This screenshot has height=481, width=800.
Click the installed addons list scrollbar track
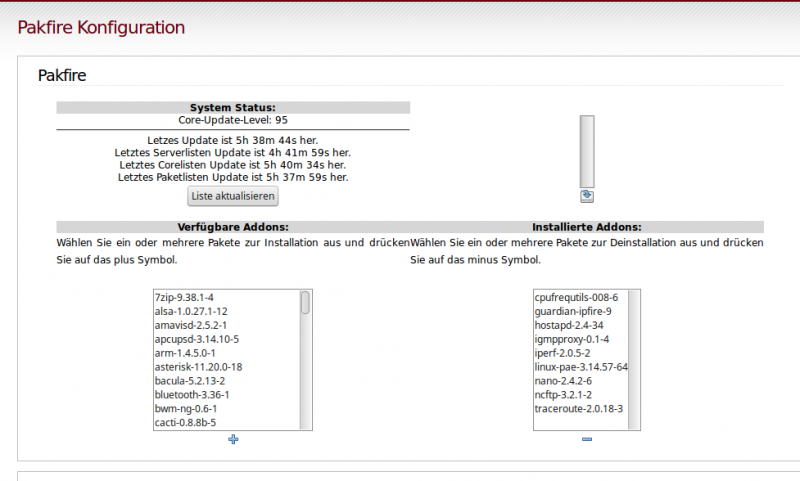634,360
